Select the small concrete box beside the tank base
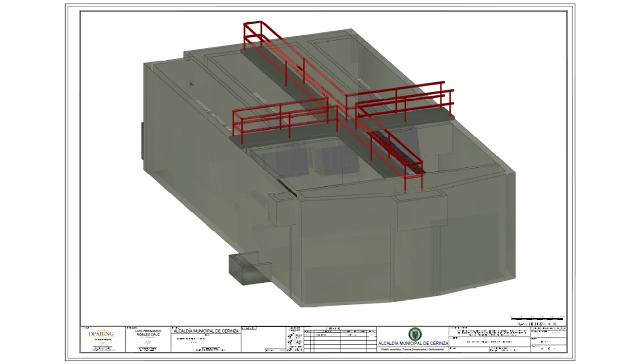The height and width of the screenshot is (364, 640). pyautogui.click(x=249, y=269)
